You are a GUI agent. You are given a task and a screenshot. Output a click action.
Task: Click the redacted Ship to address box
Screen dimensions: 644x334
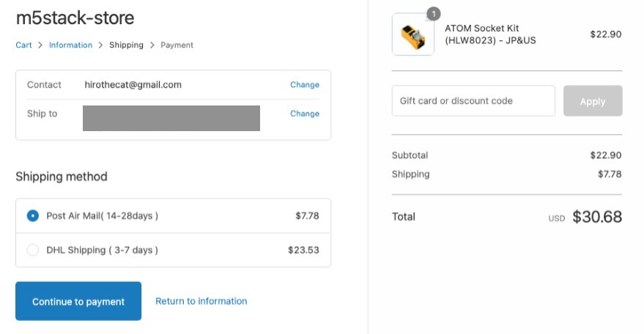[x=171, y=119]
